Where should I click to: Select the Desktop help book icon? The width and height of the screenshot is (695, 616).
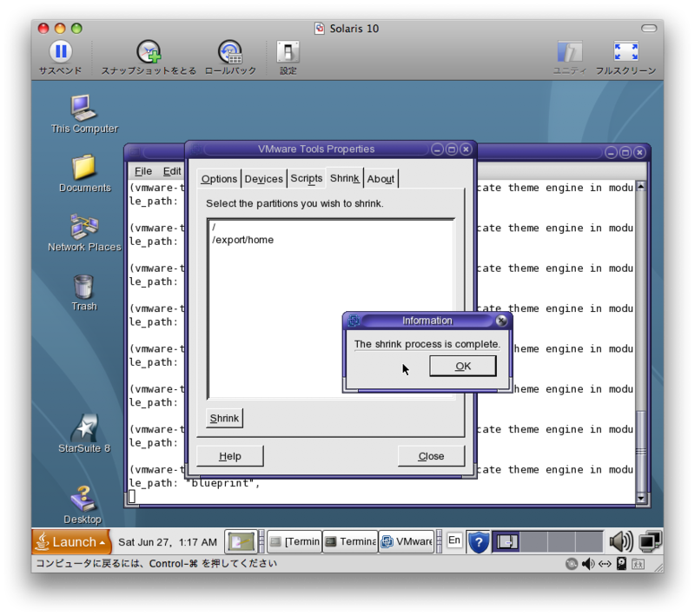(83, 499)
